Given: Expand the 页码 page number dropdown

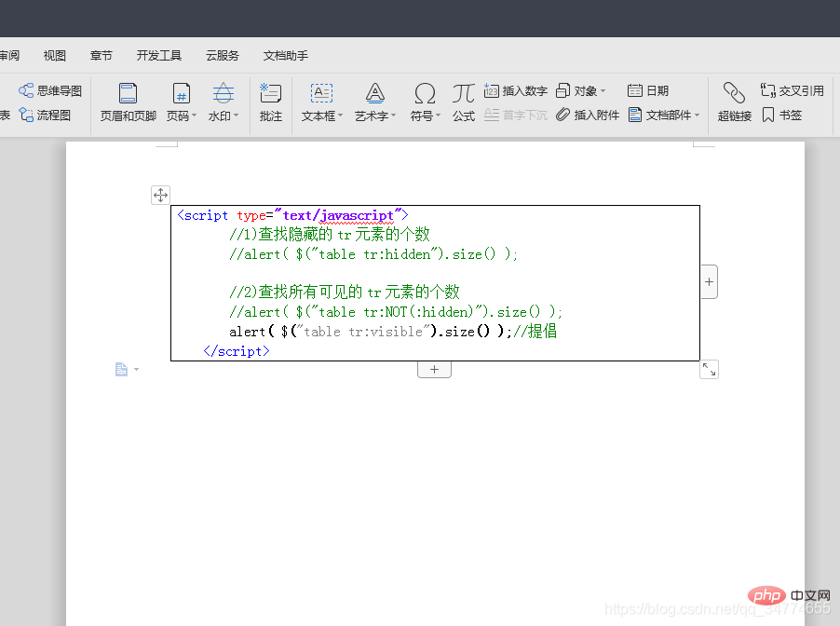Looking at the screenshot, I should click(x=194, y=116).
